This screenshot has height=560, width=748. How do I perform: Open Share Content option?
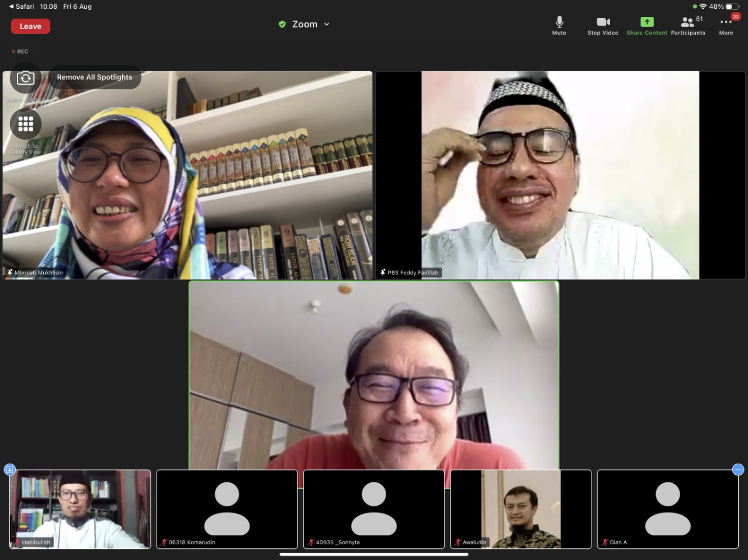(646, 26)
